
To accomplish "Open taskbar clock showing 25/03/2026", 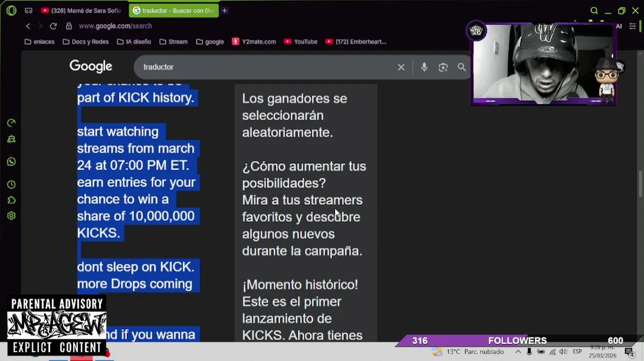I will [603, 351].
